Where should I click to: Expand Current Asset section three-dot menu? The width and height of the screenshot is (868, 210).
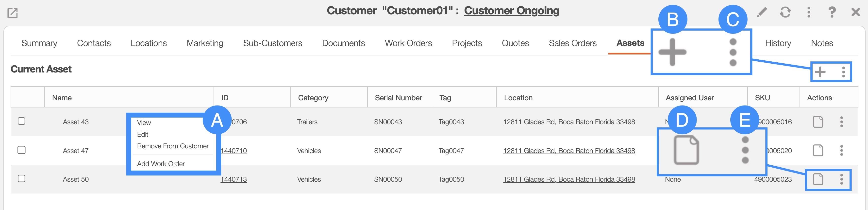tap(843, 72)
